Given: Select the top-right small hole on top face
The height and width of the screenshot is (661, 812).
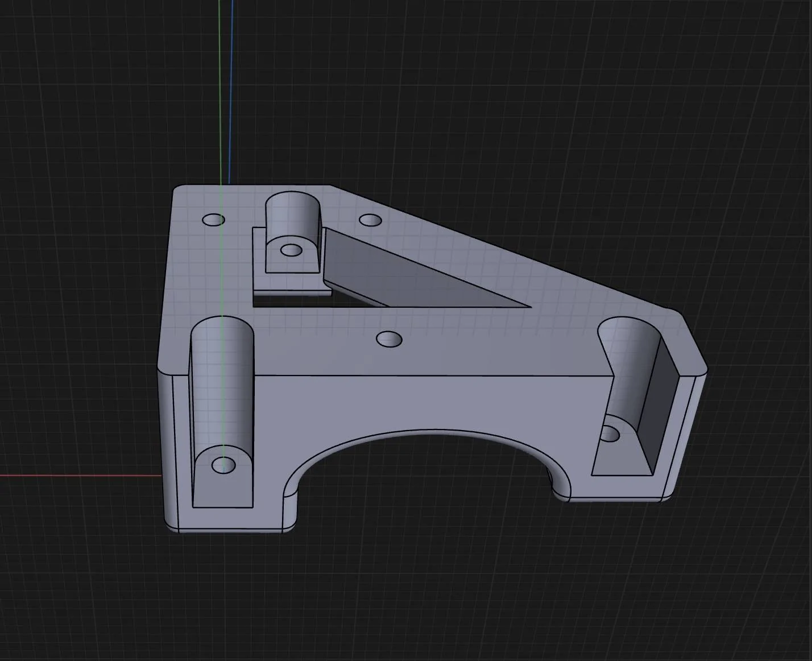Looking at the screenshot, I should pos(370,220).
